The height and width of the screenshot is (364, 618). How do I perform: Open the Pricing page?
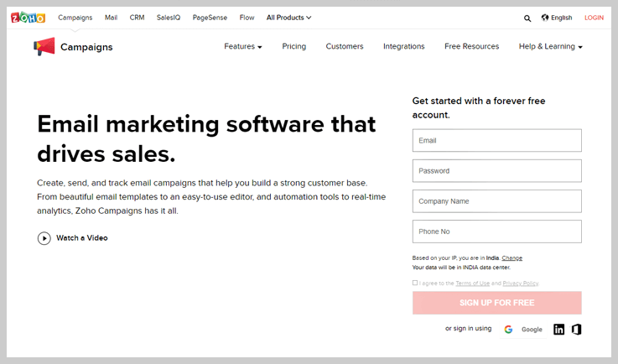(x=293, y=46)
